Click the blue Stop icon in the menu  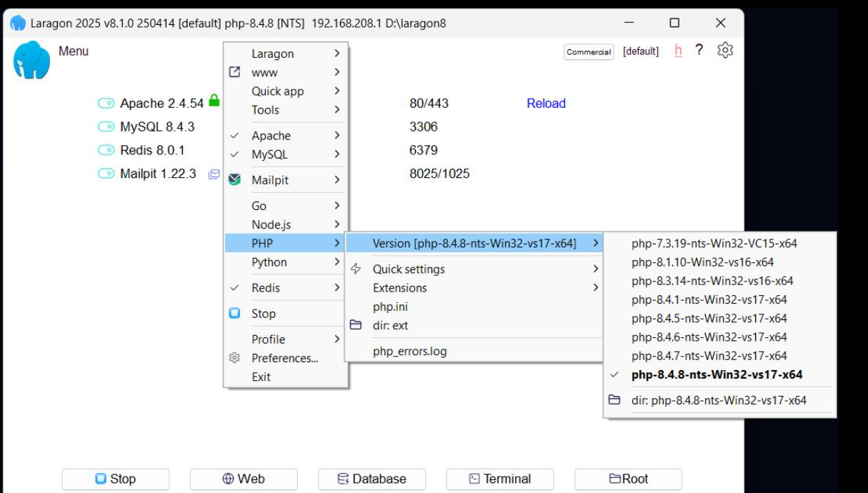click(x=234, y=313)
